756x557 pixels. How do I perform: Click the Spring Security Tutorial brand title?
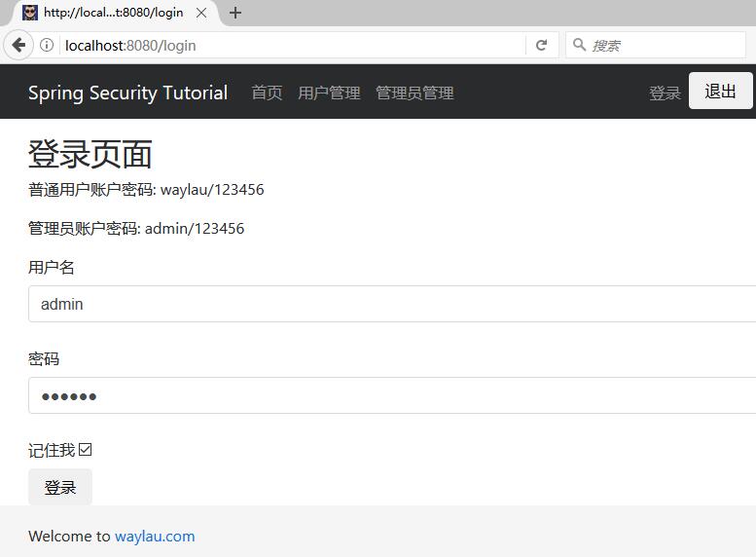127,93
